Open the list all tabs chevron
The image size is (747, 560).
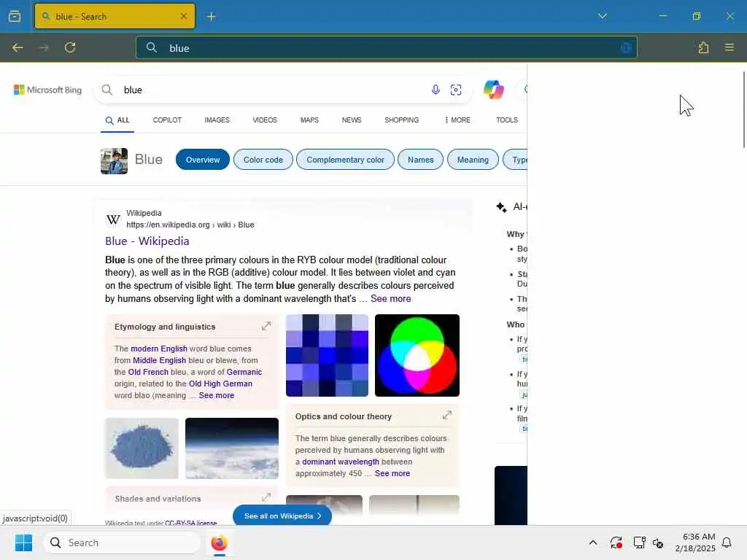(602, 16)
